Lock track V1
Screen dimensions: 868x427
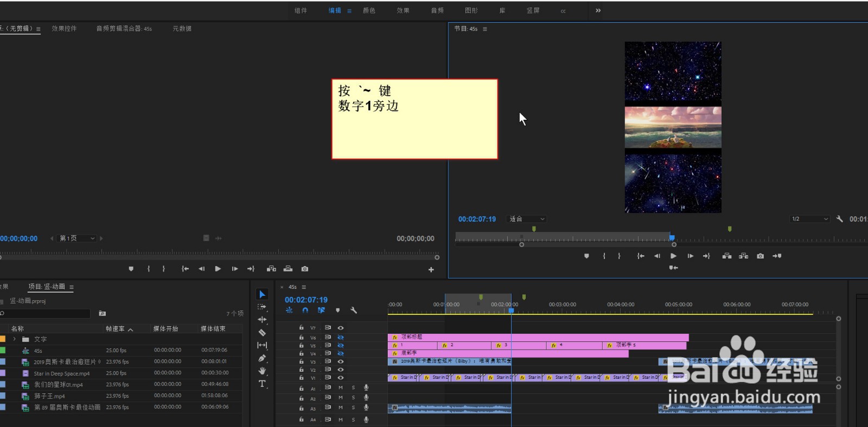point(302,377)
